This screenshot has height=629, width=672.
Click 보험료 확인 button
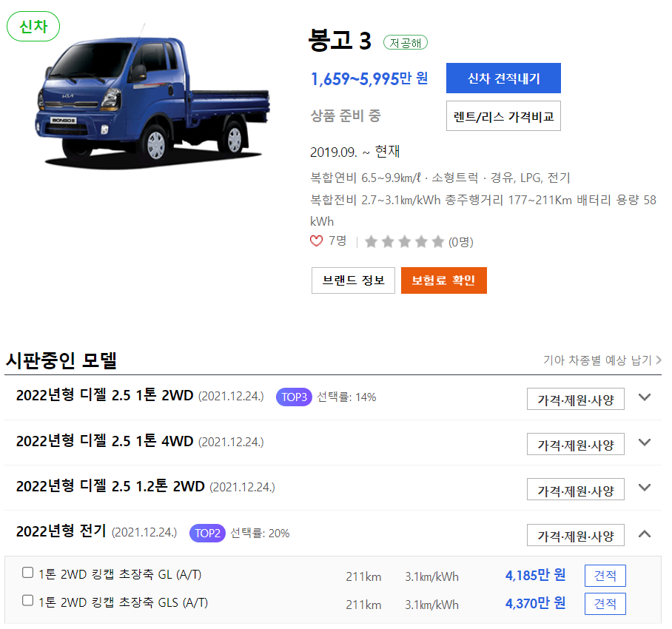tap(444, 280)
